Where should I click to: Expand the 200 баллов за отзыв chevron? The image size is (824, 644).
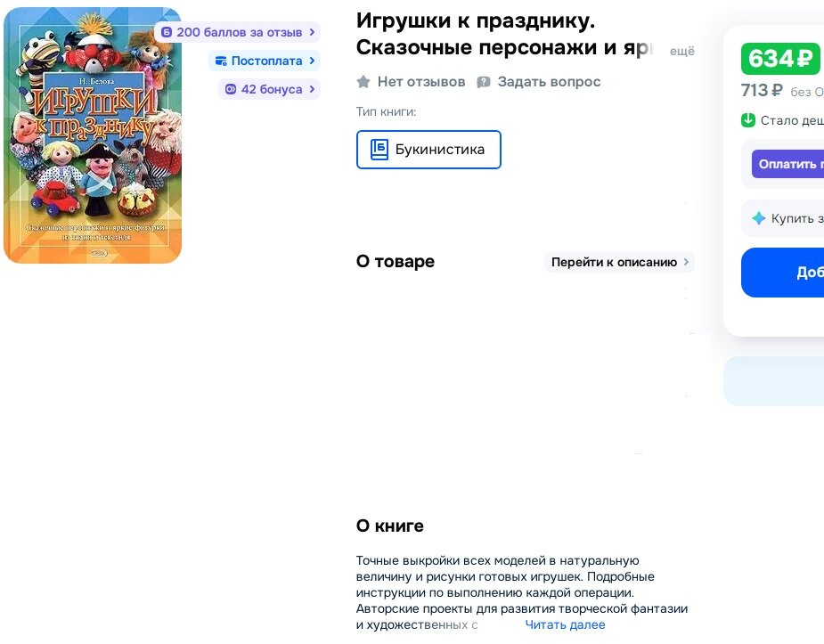[x=312, y=32]
